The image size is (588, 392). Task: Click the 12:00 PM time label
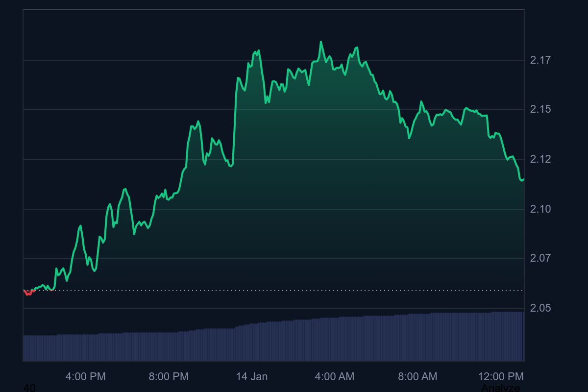click(x=502, y=377)
